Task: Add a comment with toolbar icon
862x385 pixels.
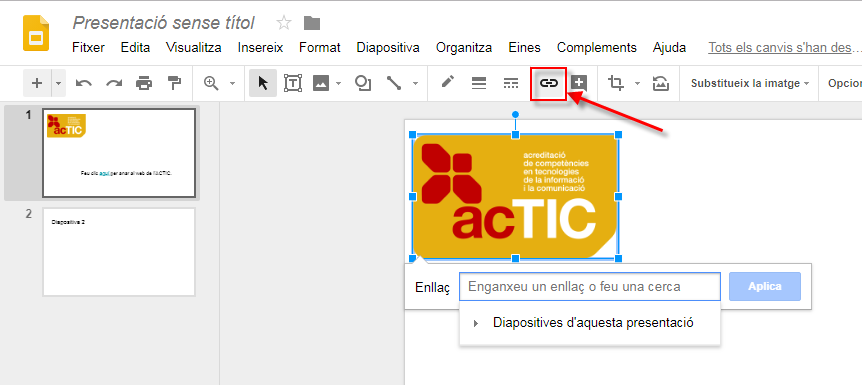Action: coord(579,83)
